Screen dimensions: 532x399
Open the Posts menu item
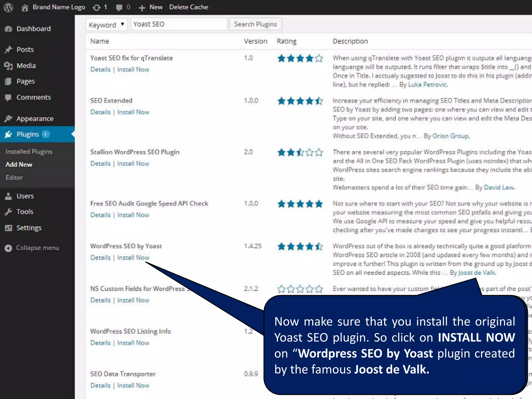(x=25, y=49)
